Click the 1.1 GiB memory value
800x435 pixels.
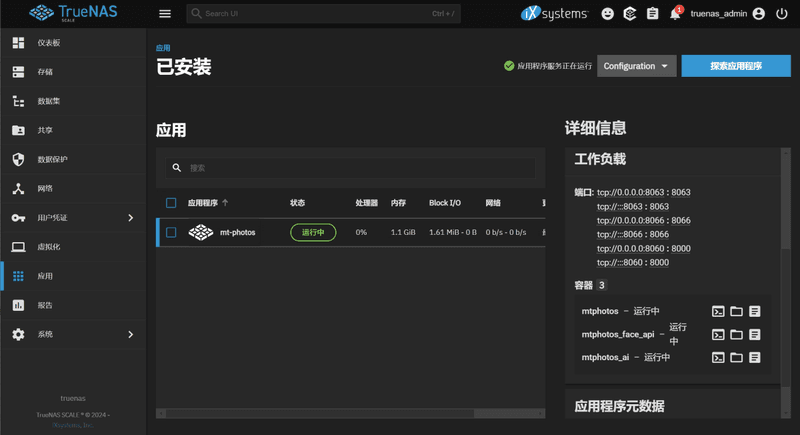click(x=403, y=232)
